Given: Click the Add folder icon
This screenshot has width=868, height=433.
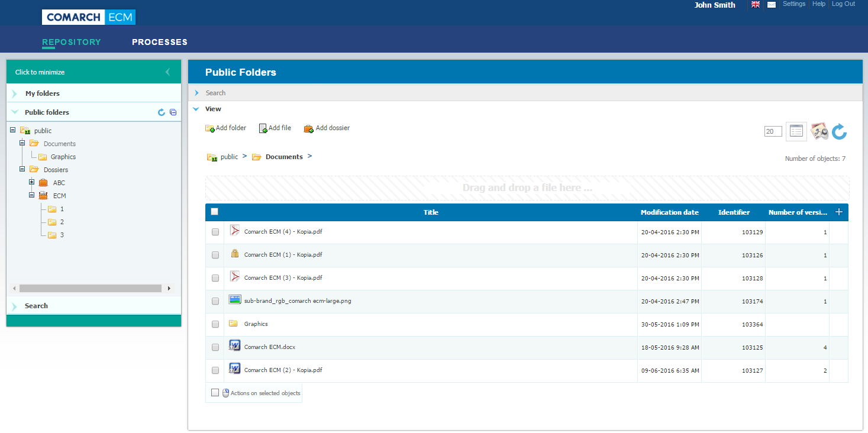Looking at the screenshot, I should (210, 128).
